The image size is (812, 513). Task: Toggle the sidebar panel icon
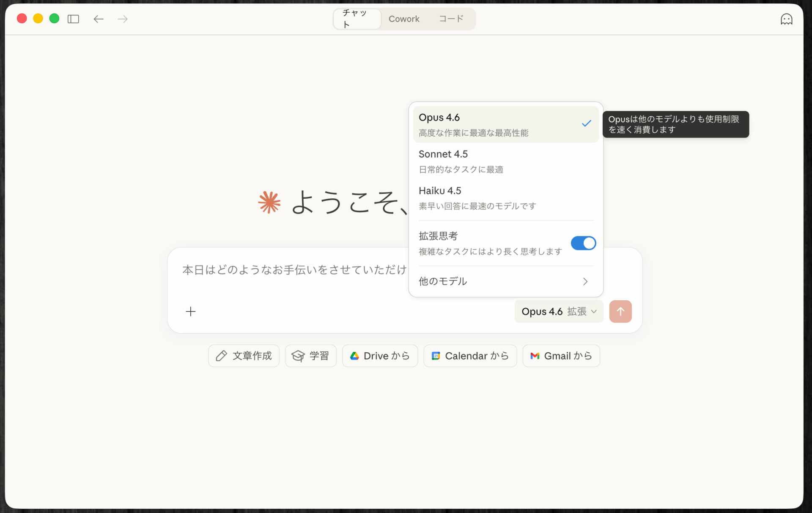pos(73,19)
